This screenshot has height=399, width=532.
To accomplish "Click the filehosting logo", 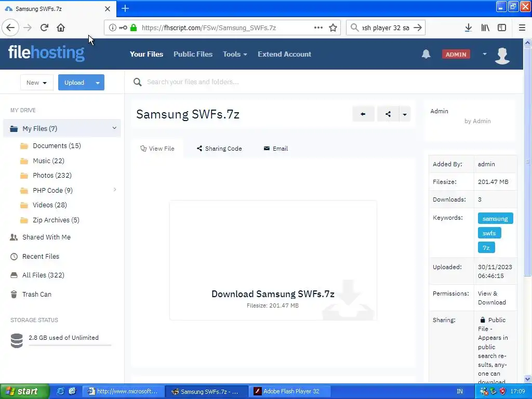I will pos(46,53).
